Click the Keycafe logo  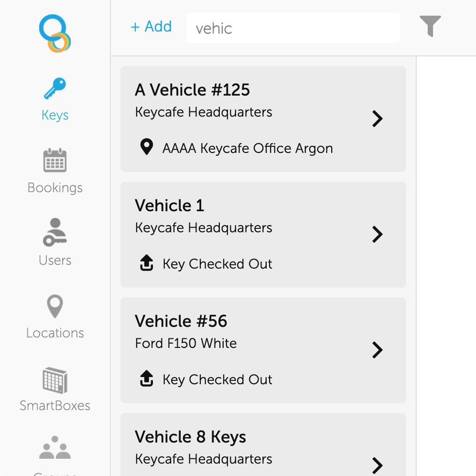click(54, 32)
